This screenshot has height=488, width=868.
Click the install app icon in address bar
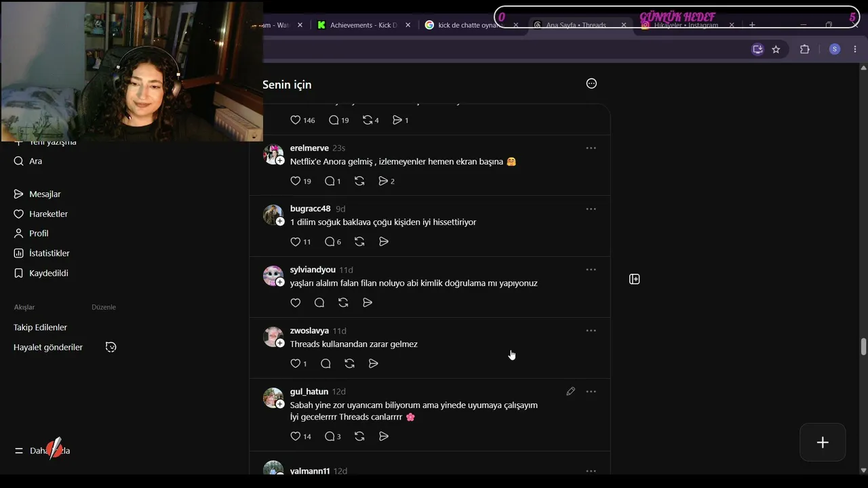[757, 49]
